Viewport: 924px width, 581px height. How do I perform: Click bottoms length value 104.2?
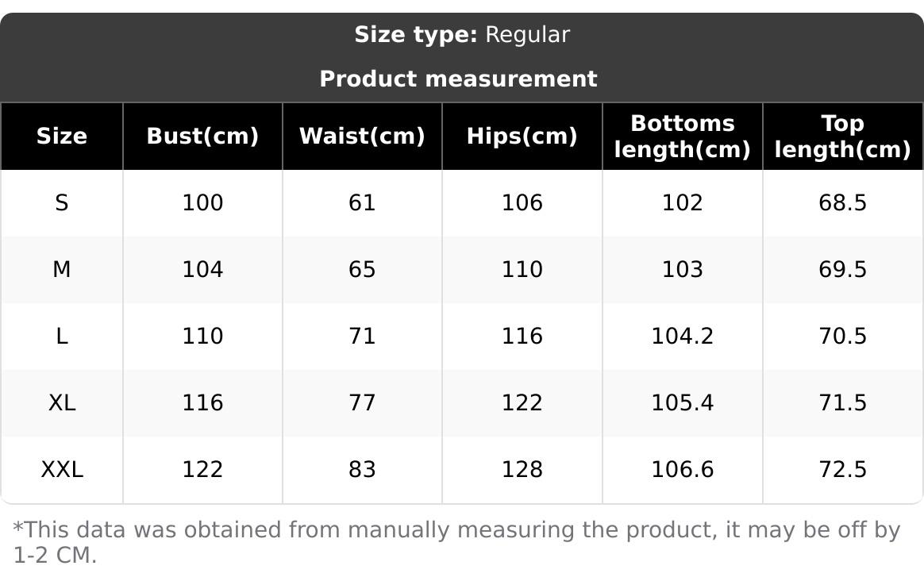coord(682,337)
